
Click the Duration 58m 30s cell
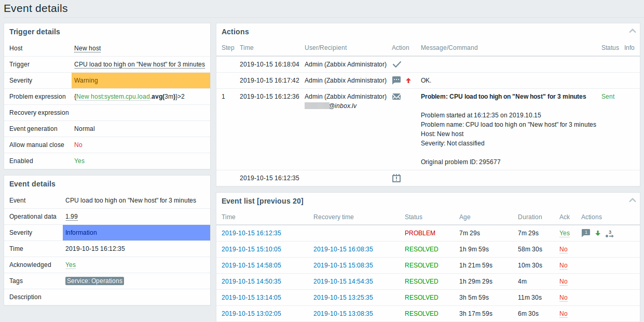(530, 249)
